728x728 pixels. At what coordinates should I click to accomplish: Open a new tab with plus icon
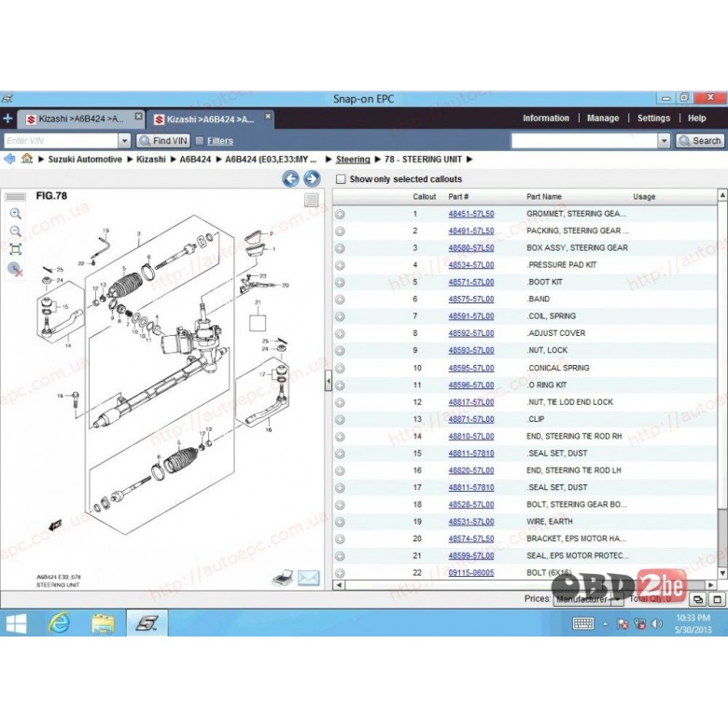click(x=7, y=119)
